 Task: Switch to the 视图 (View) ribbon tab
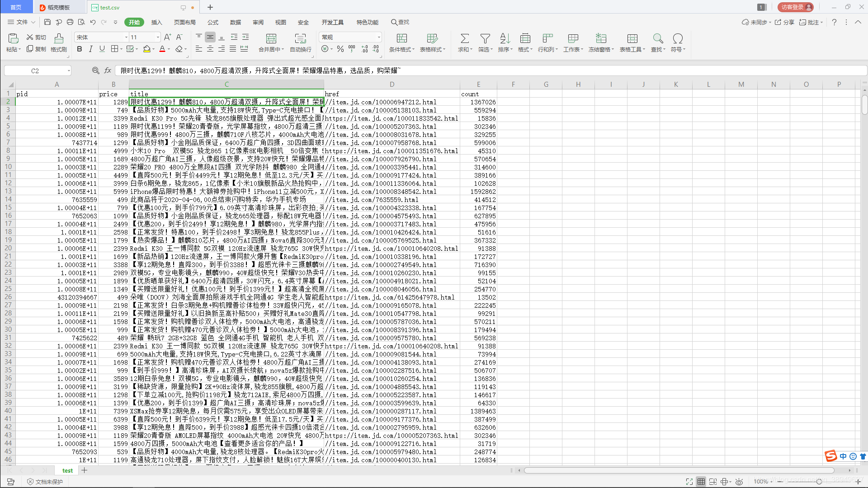pyautogui.click(x=281, y=22)
